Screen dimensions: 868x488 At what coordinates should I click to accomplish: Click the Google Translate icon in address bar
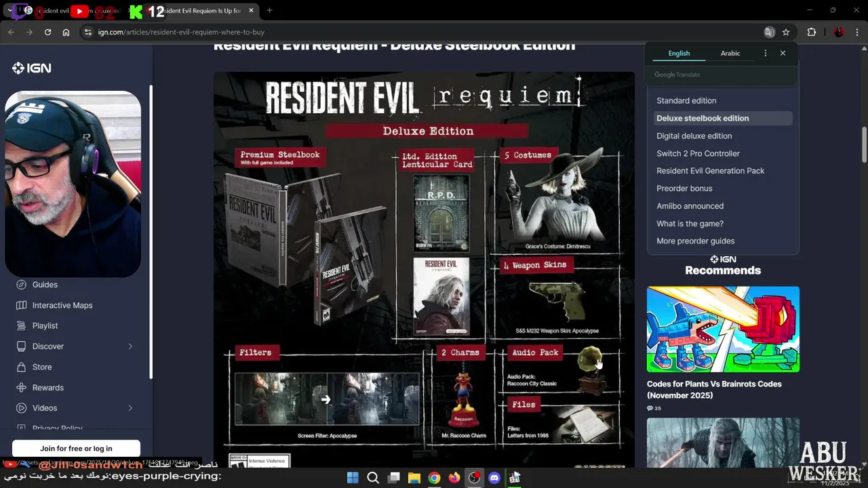770,32
